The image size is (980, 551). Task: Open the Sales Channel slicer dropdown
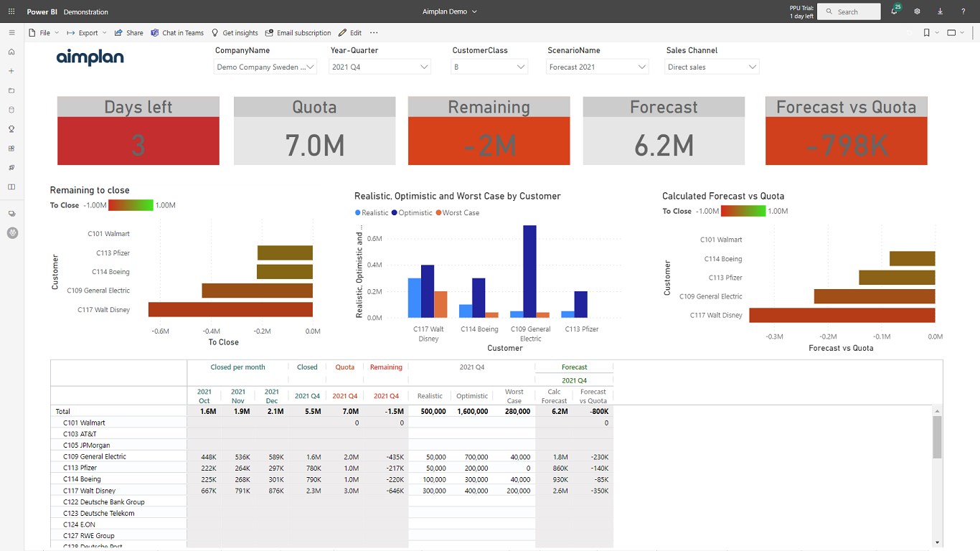(712, 67)
